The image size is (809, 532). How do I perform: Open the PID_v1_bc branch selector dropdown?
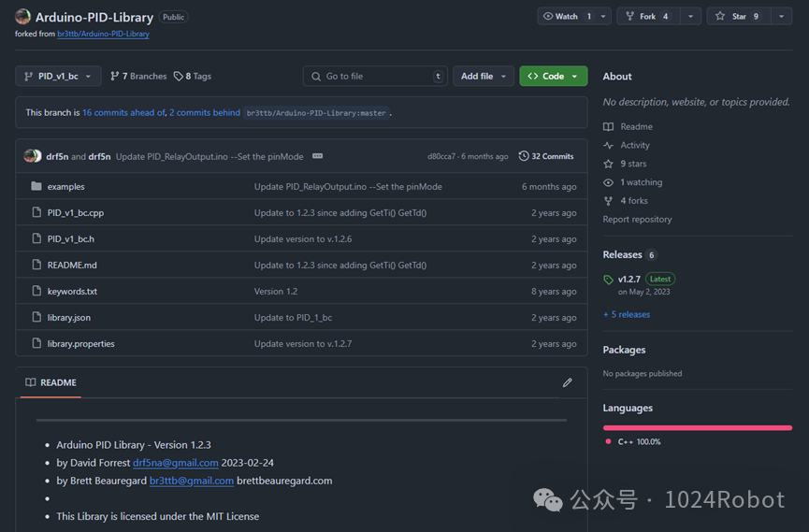click(x=58, y=76)
